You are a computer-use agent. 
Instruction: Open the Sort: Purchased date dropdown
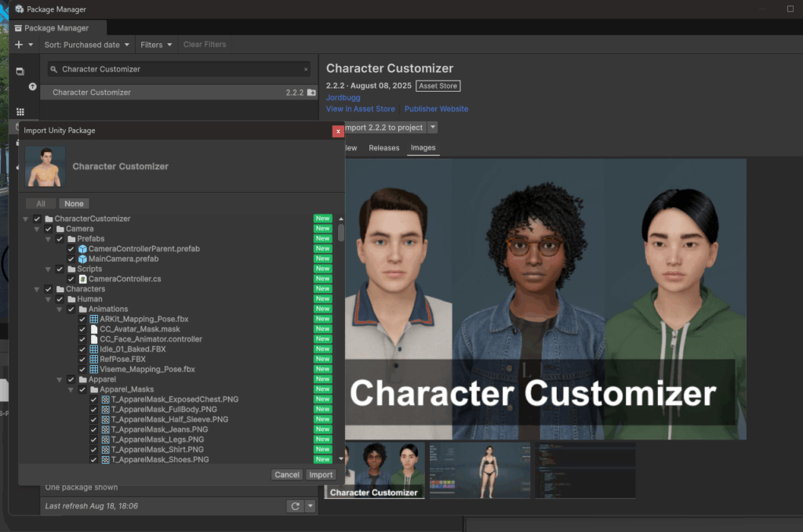point(86,45)
